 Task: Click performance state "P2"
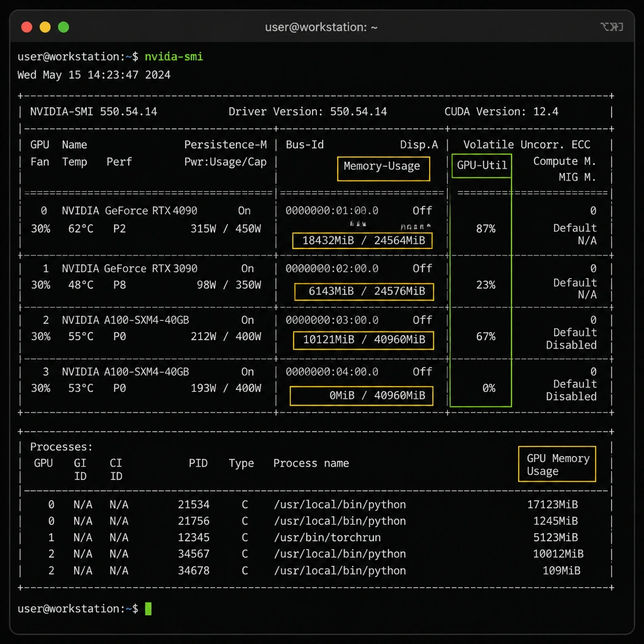[119, 228]
